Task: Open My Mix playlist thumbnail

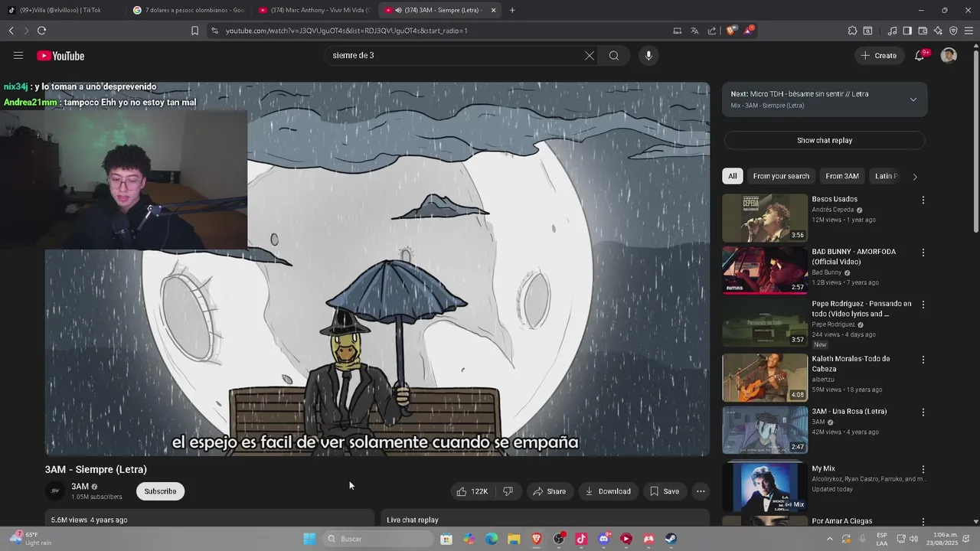Action: [765, 487]
